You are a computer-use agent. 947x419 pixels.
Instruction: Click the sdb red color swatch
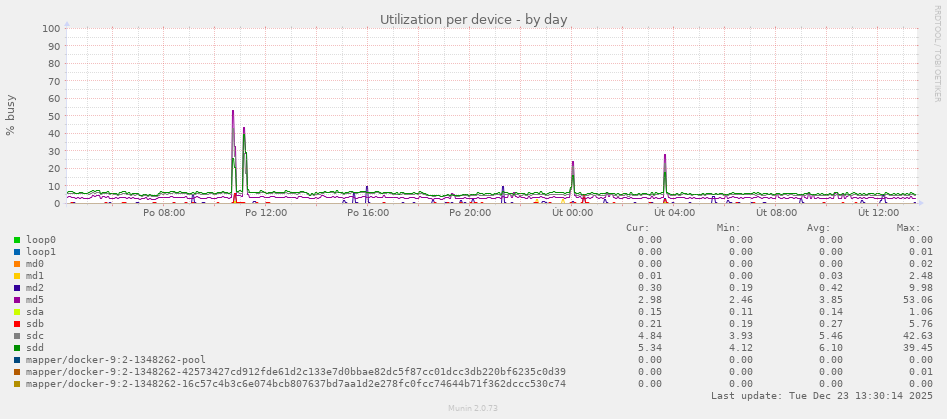coord(17,324)
